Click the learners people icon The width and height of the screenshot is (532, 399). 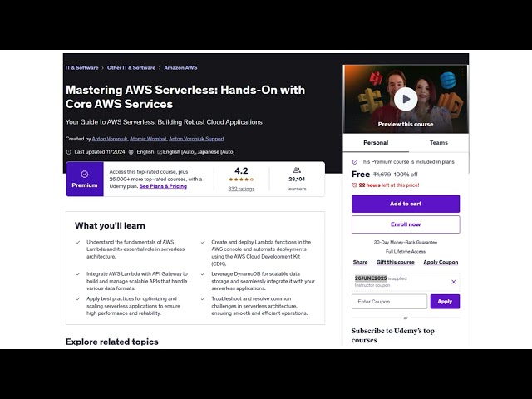click(297, 170)
